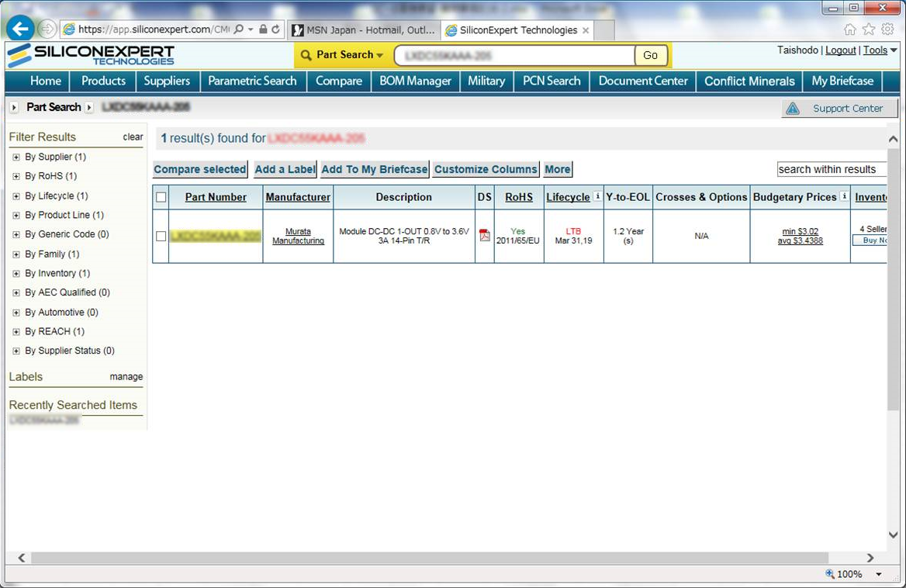The image size is (906, 588).
Task: Open the address bar search dropdown arrow
Action: [x=251, y=29]
